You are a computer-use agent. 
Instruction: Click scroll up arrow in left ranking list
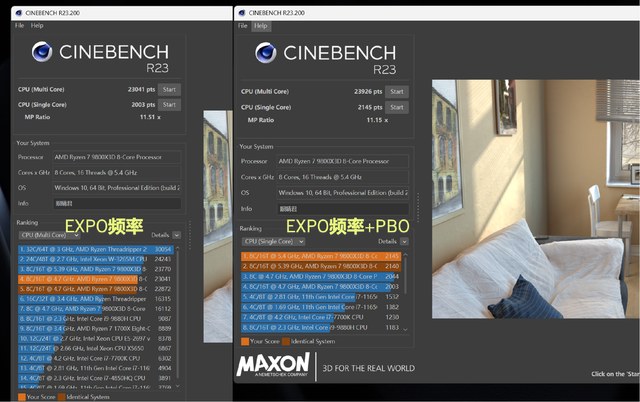point(178,248)
